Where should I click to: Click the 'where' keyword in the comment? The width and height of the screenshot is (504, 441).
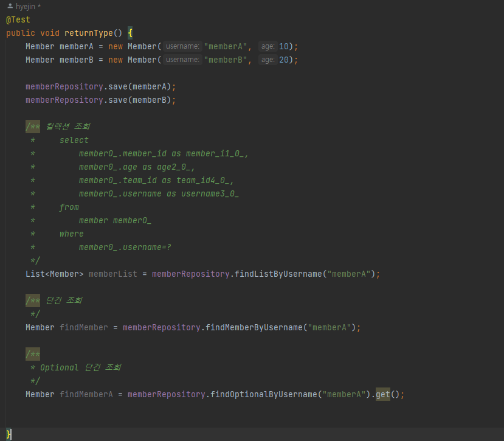tap(72, 234)
